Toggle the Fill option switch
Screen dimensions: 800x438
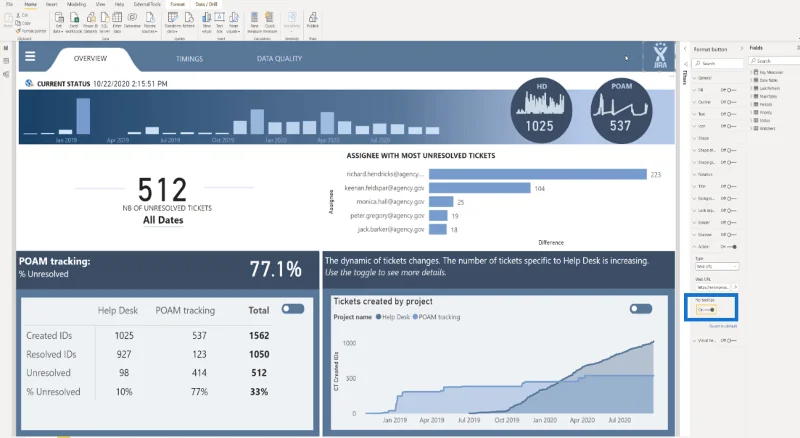point(732,90)
